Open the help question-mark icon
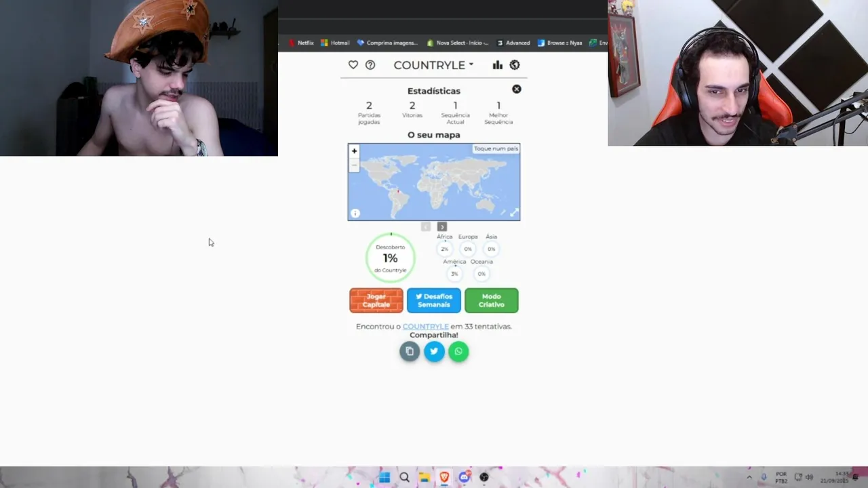 pos(370,65)
